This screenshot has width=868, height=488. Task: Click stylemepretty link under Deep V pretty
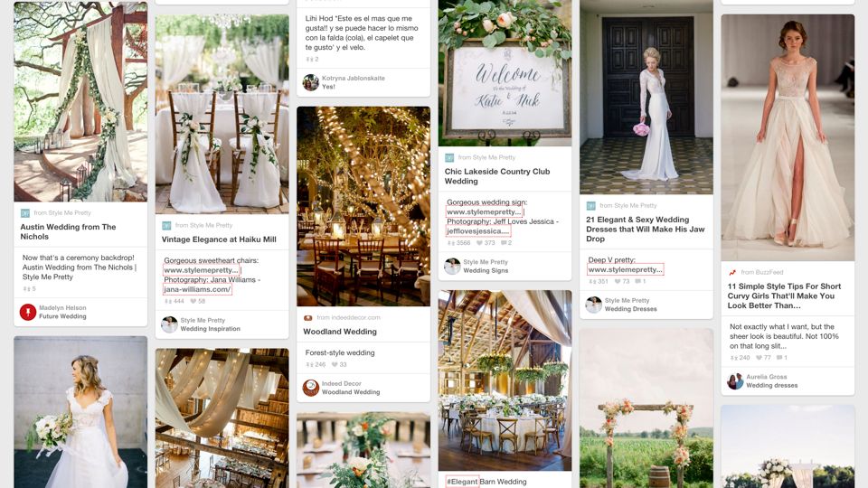coord(625,269)
